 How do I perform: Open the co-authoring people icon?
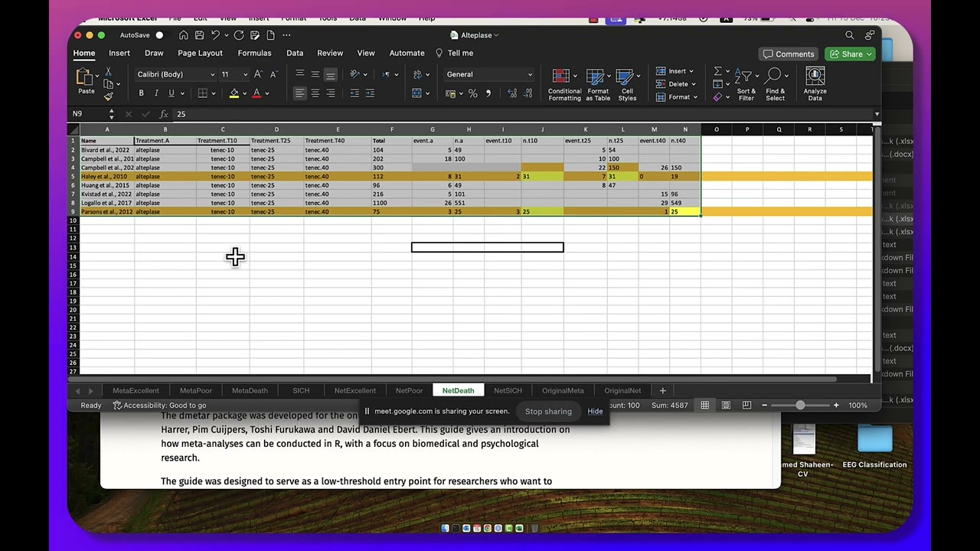[870, 35]
